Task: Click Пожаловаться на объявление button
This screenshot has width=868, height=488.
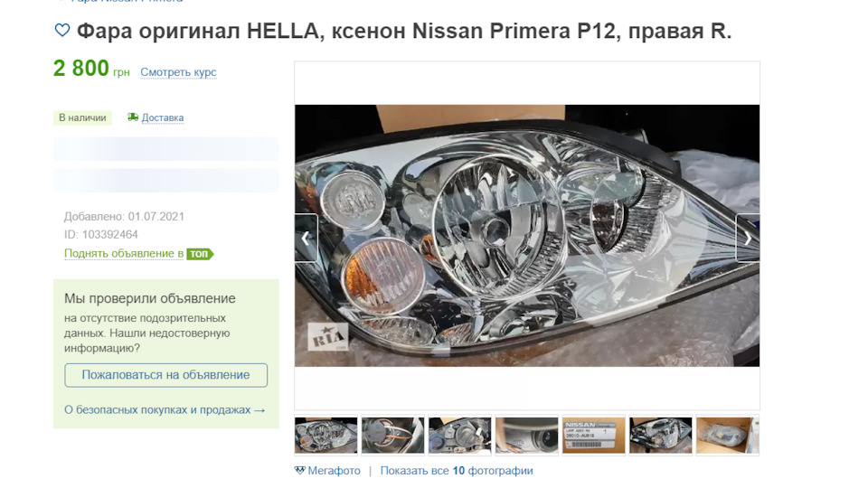Action: [166, 375]
